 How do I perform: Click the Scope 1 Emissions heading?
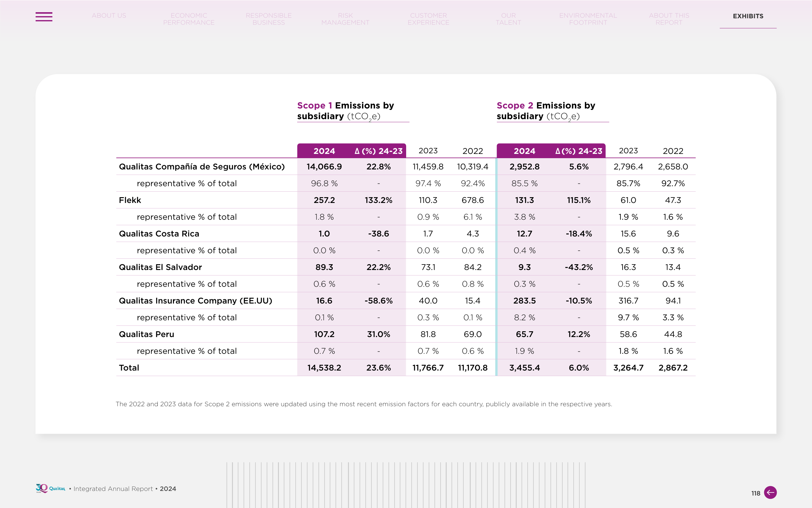pos(345,111)
